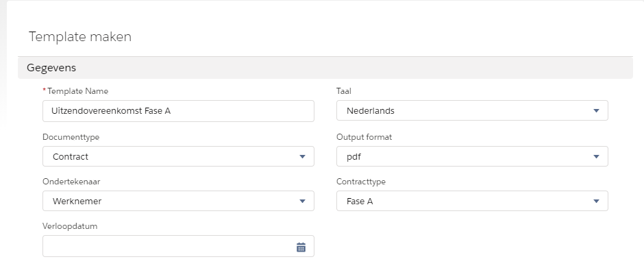This screenshot has width=644, height=268.
Task: Click the Gegevens section header
Action: [x=325, y=68]
